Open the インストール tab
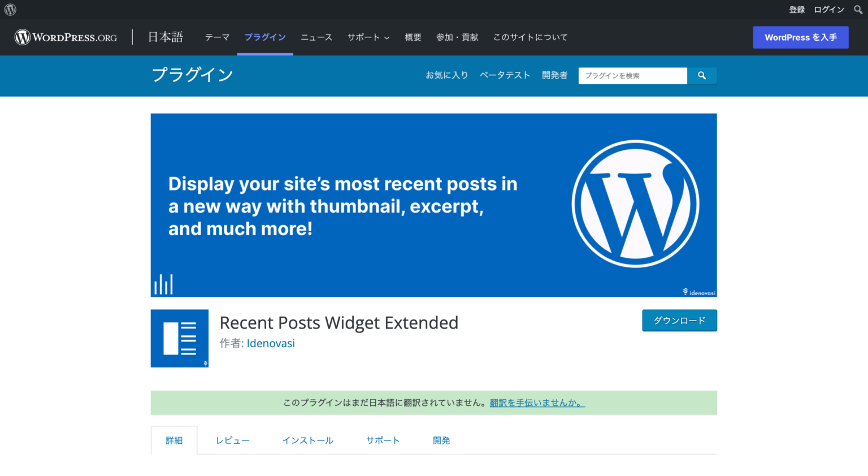 (x=307, y=440)
